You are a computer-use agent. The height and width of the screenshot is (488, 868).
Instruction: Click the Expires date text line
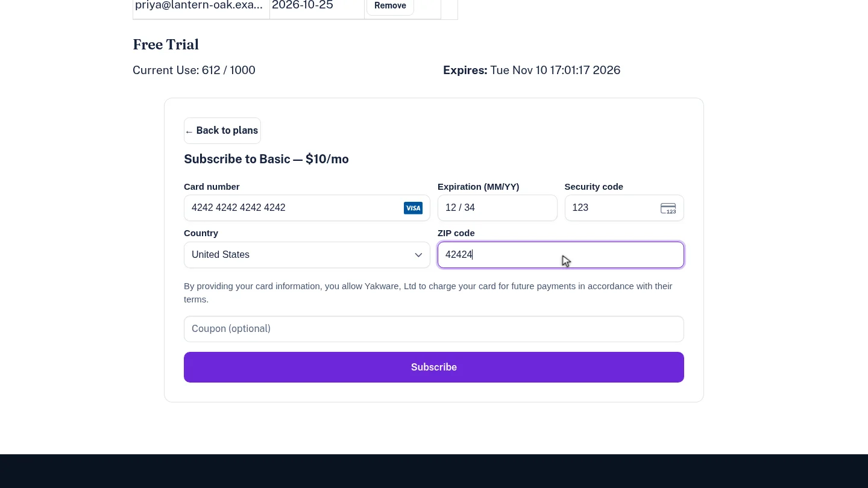click(532, 70)
